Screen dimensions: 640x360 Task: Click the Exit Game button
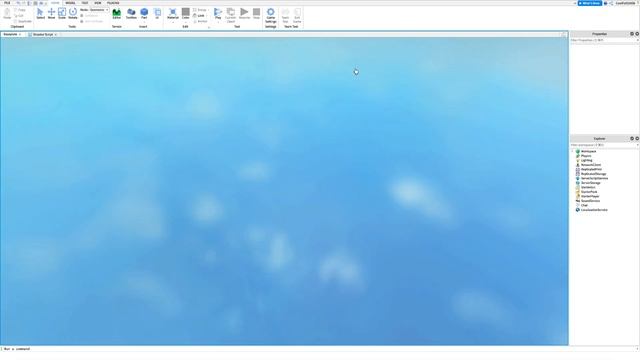(297, 15)
